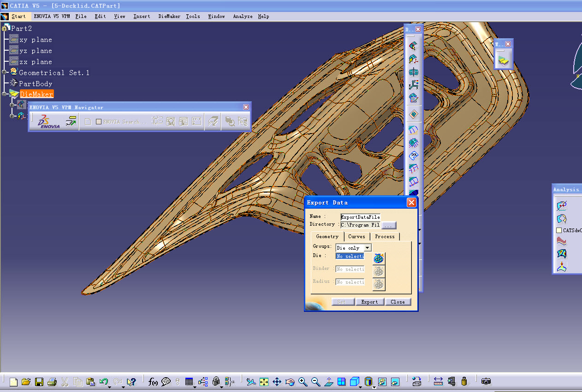The height and width of the screenshot is (392, 582).
Task: Open the DieMaker menu
Action: point(169,16)
